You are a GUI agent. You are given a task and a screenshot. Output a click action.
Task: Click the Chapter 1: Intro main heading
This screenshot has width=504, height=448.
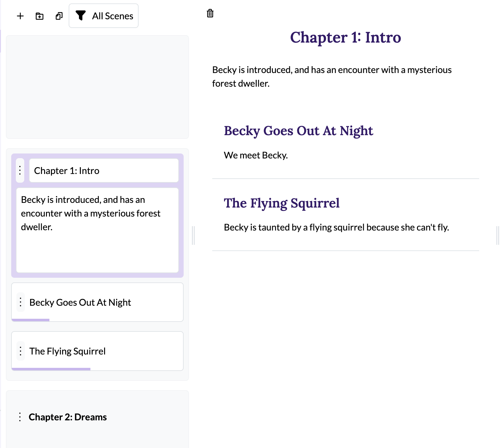(346, 37)
